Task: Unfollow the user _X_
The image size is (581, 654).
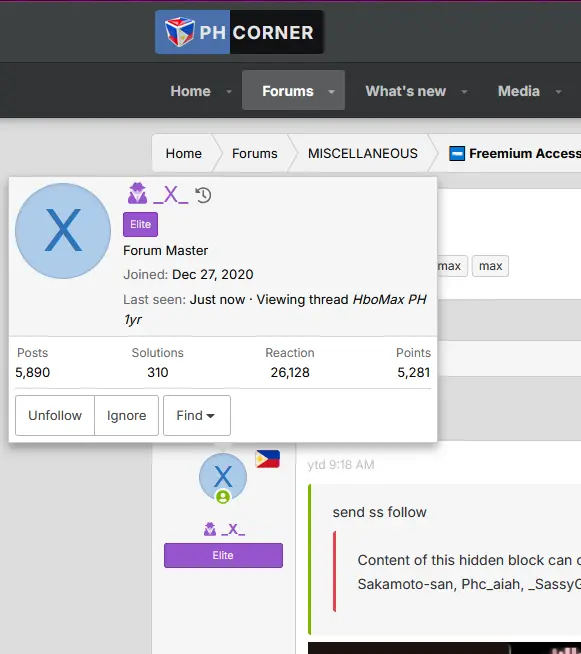Action: coord(55,415)
